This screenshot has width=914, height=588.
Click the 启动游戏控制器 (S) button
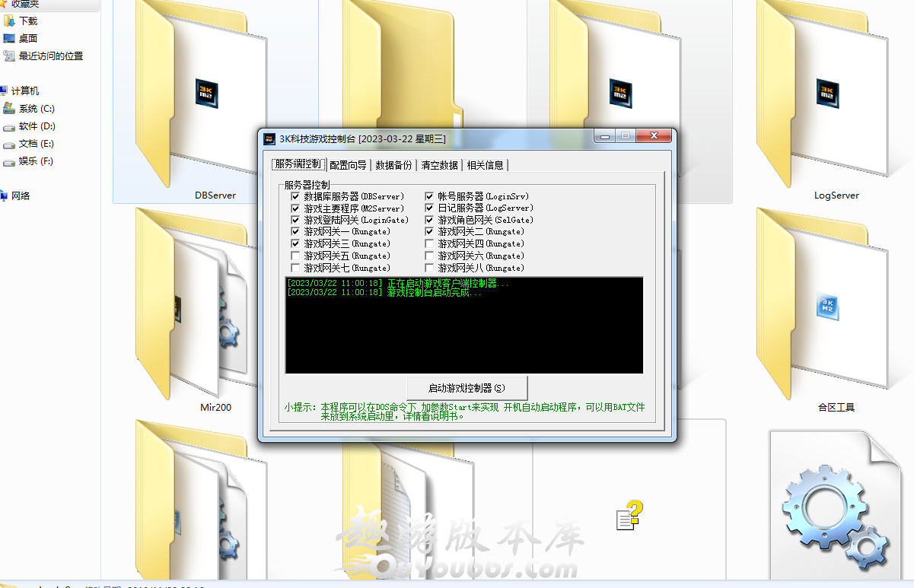[x=467, y=388]
